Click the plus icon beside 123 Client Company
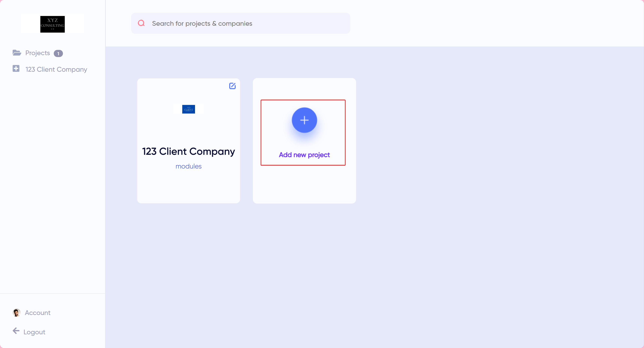644x348 pixels. click(x=16, y=69)
